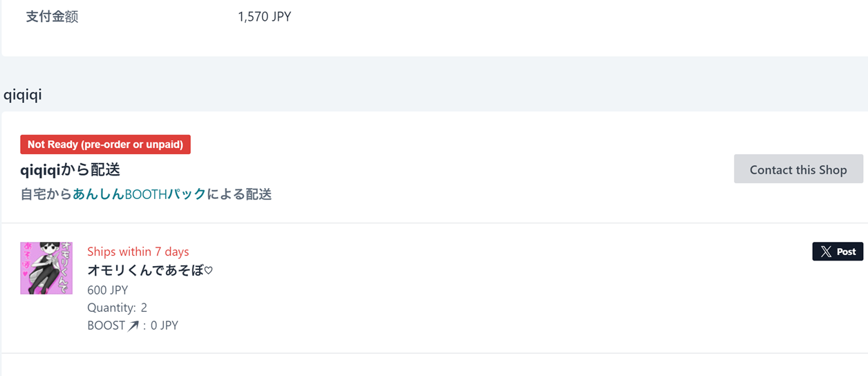868x376 pixels.
Task: Click the red Not Ready status badge
Action: pos(105,144)
